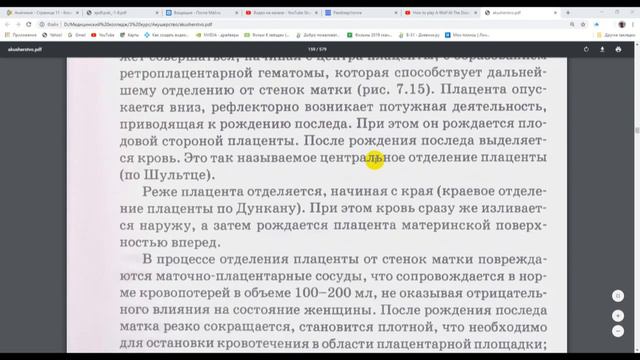This screenshot has width=640, height=360.
Task: Open Apps shortcut in bookmarks bar
Action: [21, 35]
